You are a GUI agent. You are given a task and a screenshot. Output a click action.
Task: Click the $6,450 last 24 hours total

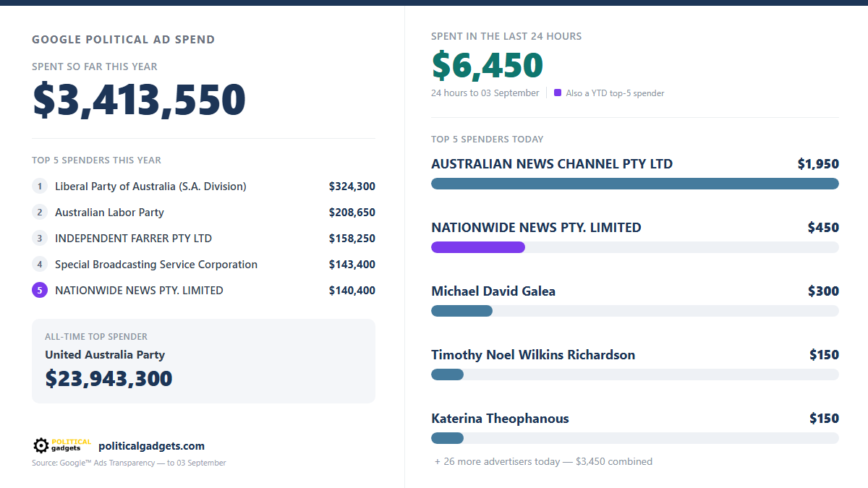[488, 65]
